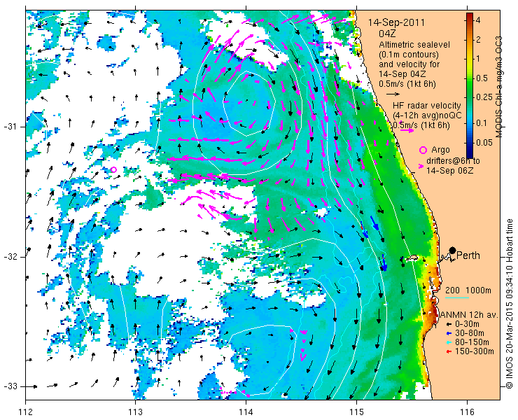Screen dimensions: 518x420
Task: Click the color bar tick value 4
Action: coord(478,20)
